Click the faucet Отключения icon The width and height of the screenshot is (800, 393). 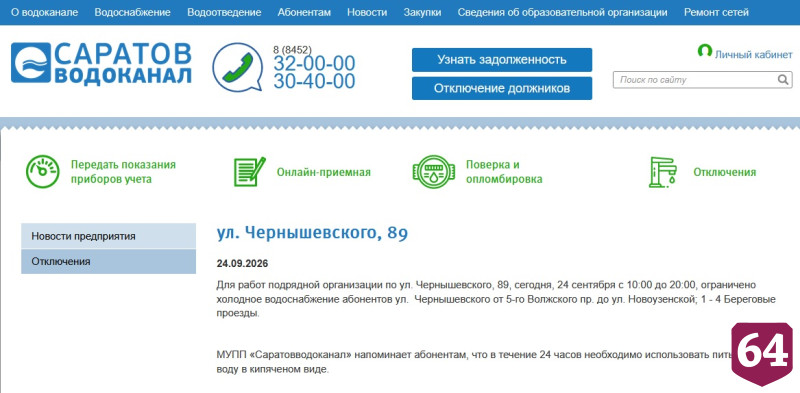663,172
